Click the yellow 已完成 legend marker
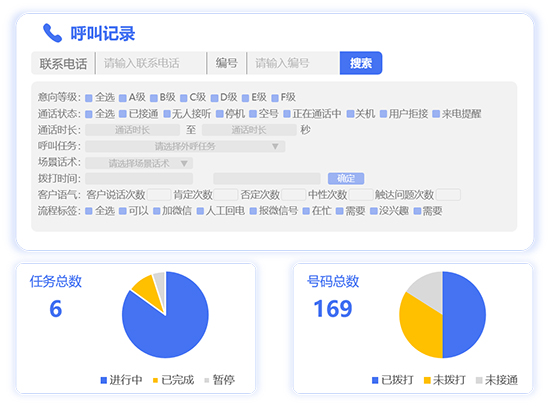Screen dimensions: 550x406 (155, 380)
